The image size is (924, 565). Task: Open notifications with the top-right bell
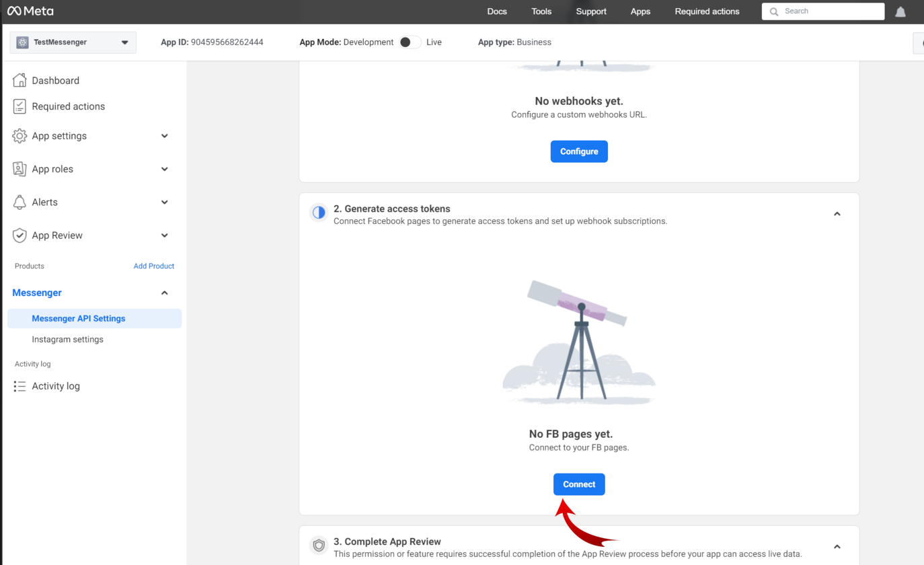pyautogui.click(x=900, y=11)
